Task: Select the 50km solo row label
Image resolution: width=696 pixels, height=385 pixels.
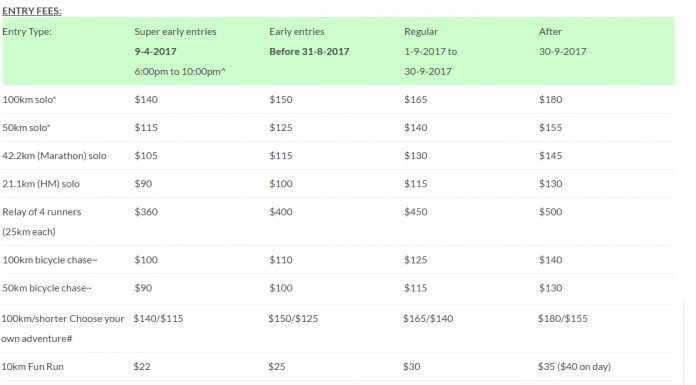Action: (27, 127)
